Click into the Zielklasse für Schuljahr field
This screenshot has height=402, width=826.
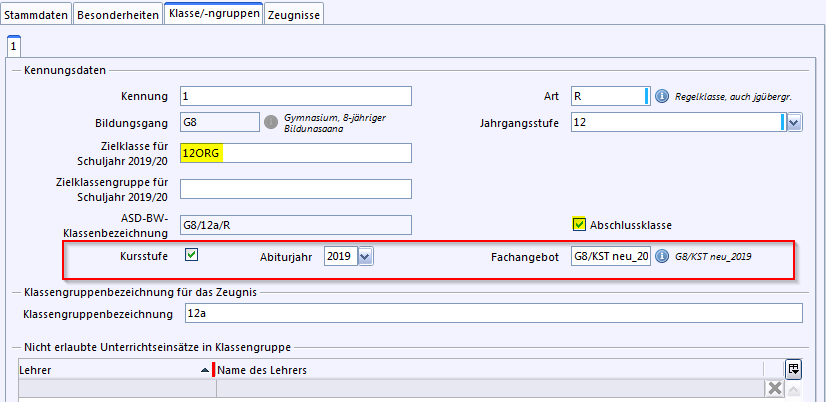click(295, 153)
